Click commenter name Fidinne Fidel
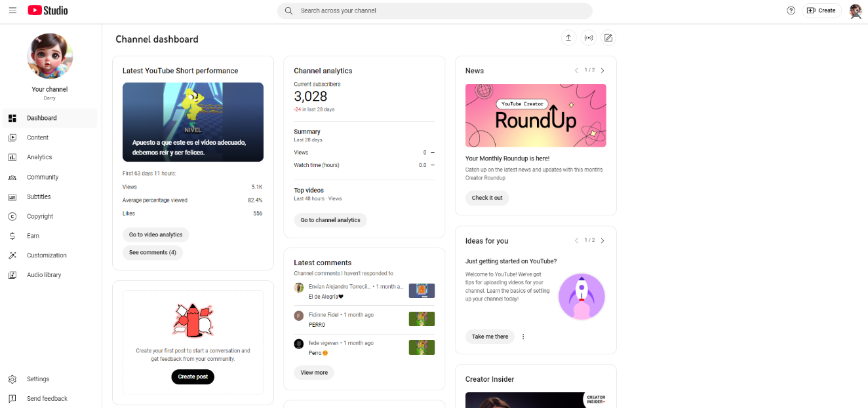The width and height of the screenshot is (868, 408). coord(324,315)
